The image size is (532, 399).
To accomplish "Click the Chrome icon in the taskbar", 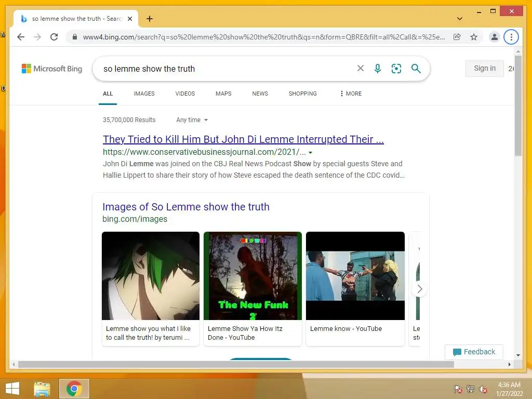I will pos(74,389).
